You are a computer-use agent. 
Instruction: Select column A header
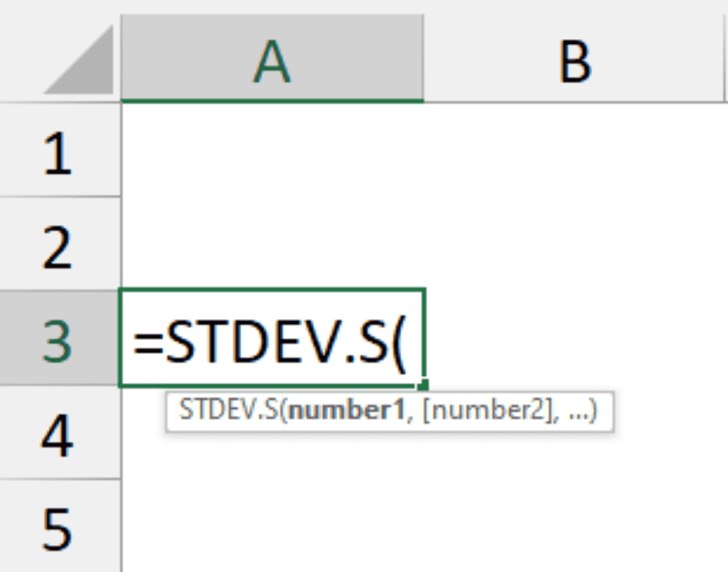click(x=272, y=57)
